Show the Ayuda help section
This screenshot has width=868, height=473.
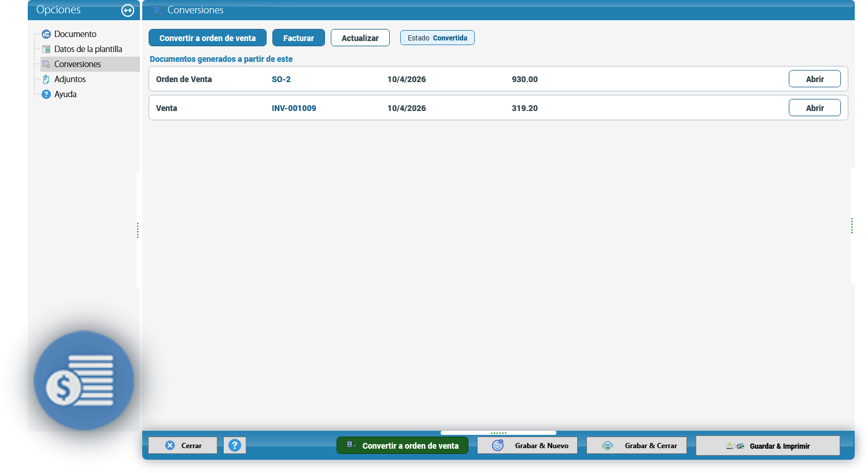click(x=65, y=94)
